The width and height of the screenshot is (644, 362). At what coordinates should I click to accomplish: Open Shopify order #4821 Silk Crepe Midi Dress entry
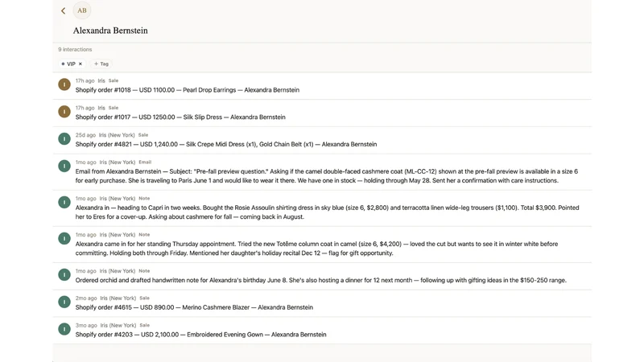(x=322, y=140)
